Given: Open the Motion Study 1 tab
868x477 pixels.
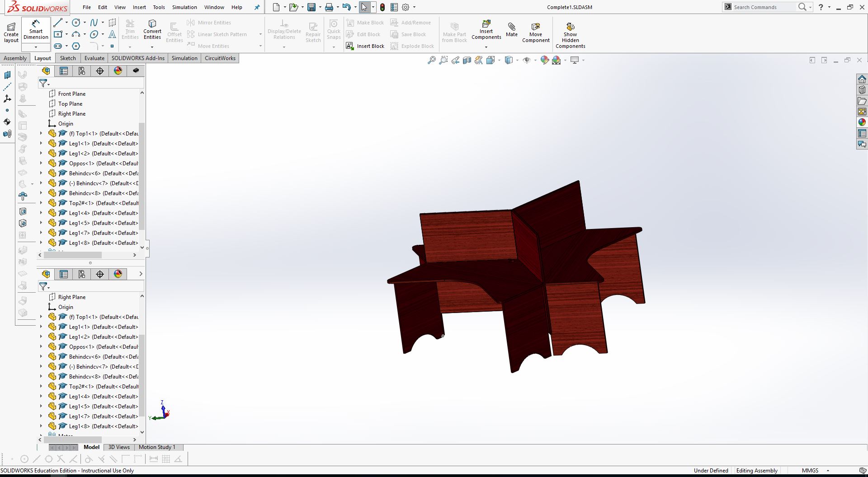Looking at the screenshot, I should coord(157,447).
